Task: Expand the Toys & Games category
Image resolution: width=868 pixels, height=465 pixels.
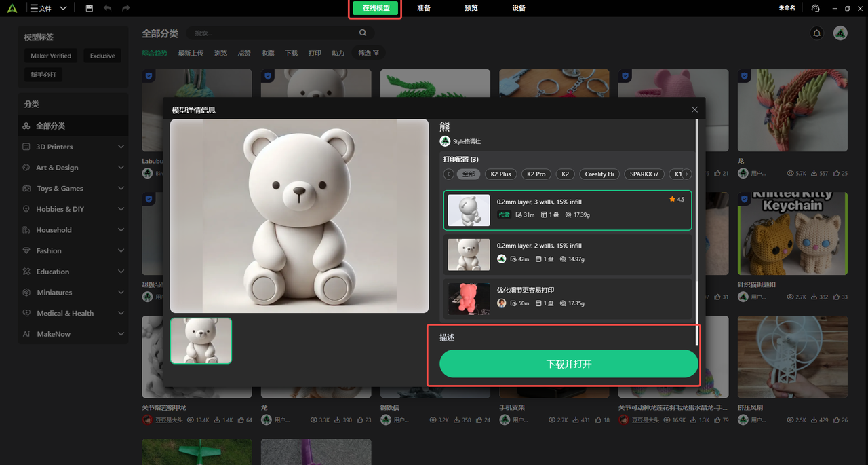Action: tap(121, 189)
